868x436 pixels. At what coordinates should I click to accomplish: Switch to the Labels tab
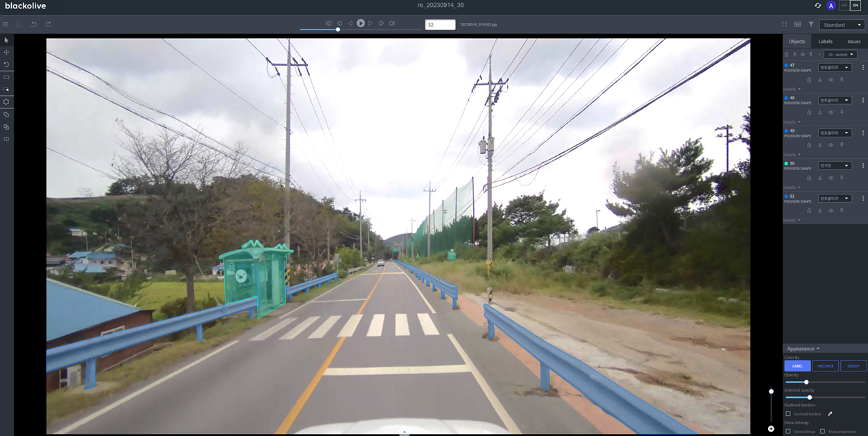(x=825, y=41)
